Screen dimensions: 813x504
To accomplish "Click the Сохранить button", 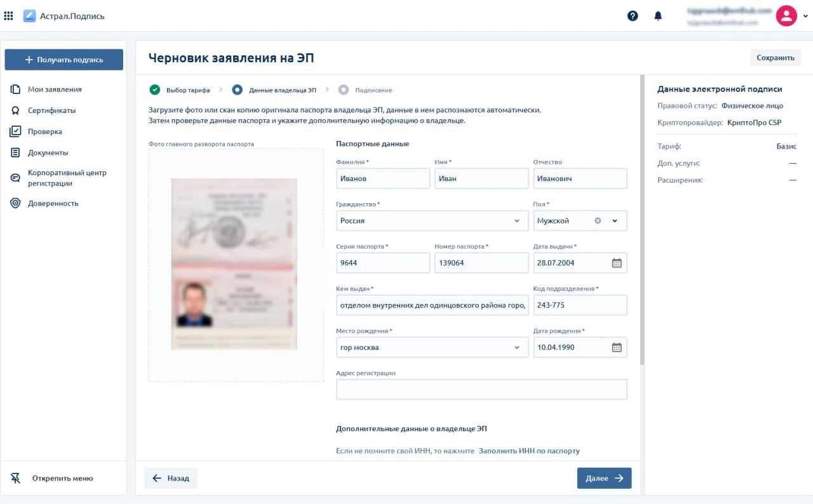I will point(776,58).
